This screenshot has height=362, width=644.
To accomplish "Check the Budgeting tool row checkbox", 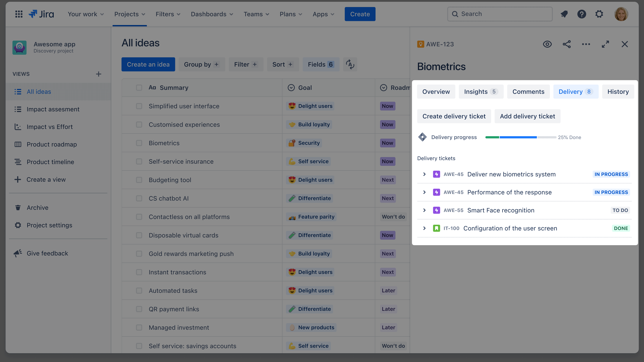I will pyautogui.click(x=139, y=180).
